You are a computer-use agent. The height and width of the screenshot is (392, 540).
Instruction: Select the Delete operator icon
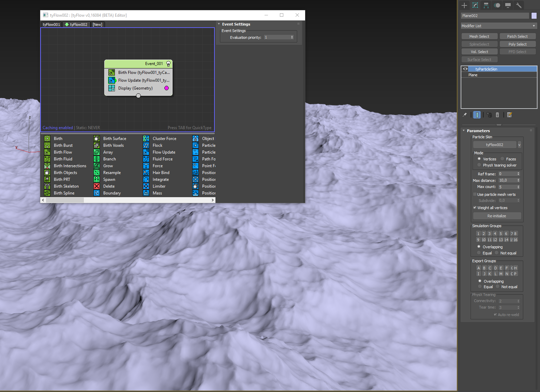[97, 186]
